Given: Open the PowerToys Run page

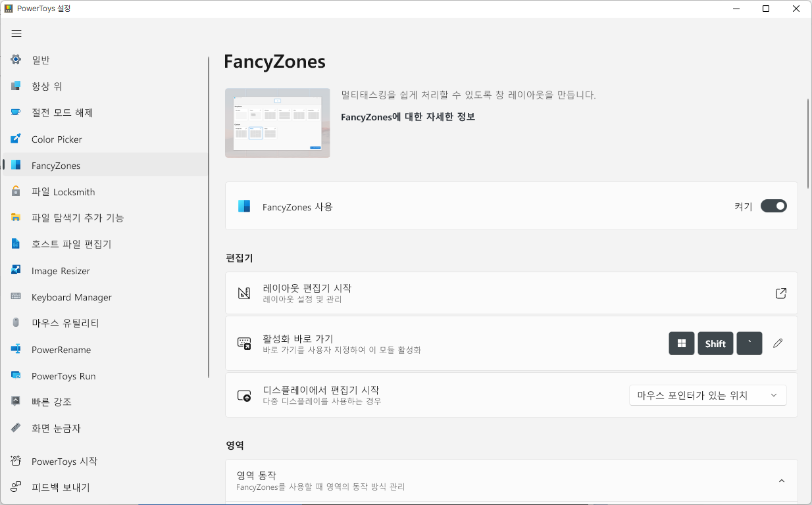Looking at the screenshot, I should pos(105,375).
